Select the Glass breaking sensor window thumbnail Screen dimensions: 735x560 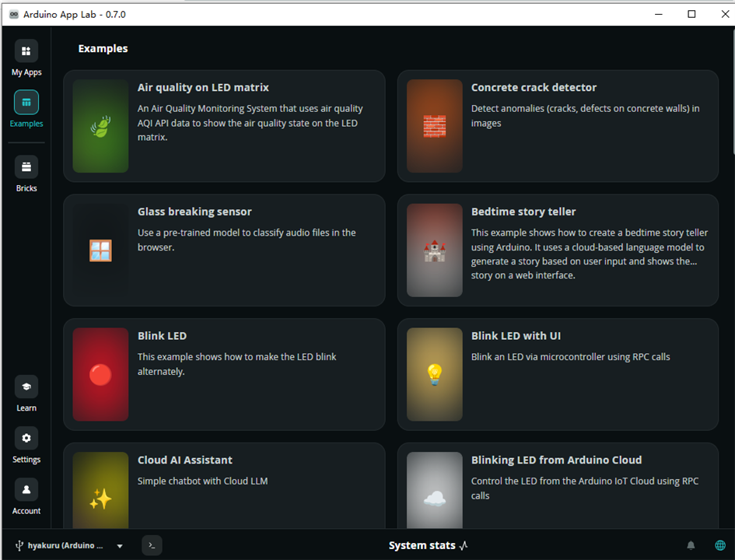pos(100,250)
